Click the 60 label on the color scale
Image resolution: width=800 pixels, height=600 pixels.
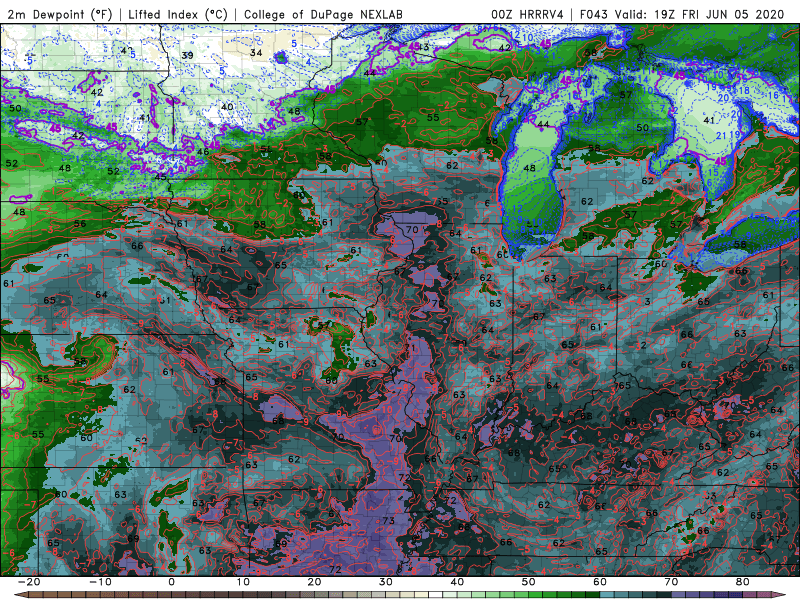pyautogui.click(x=600, y=582)
